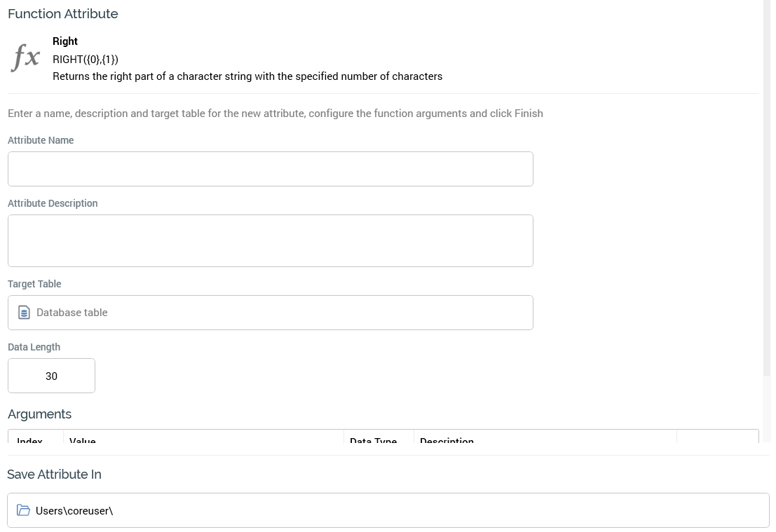Screen dimensions: 776x532
Task: Click the Index column header in Arguments
Action: [x=30, y=439]
